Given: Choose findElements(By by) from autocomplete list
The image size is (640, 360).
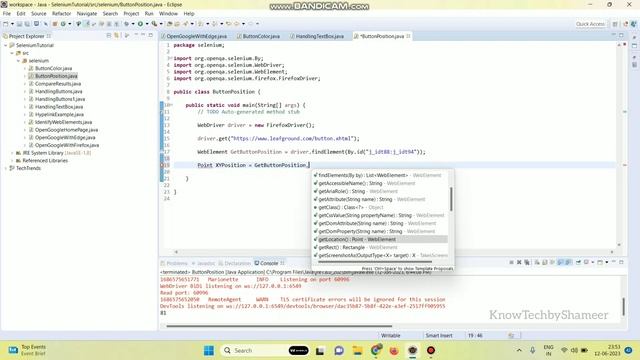Looking at the screenshot, I should pyautogui.click(x=380, y=175).
